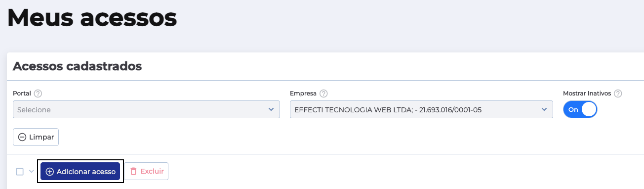Click the help icon next to Portal

pos(38,94)
